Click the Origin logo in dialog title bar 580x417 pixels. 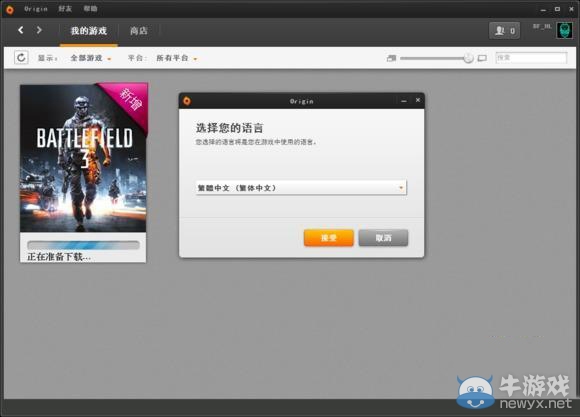[x=187, y=101]
